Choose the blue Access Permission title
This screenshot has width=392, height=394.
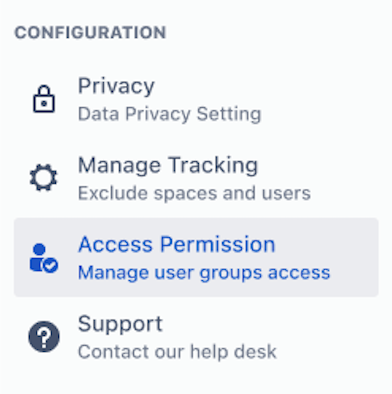(x=177, y=244)
